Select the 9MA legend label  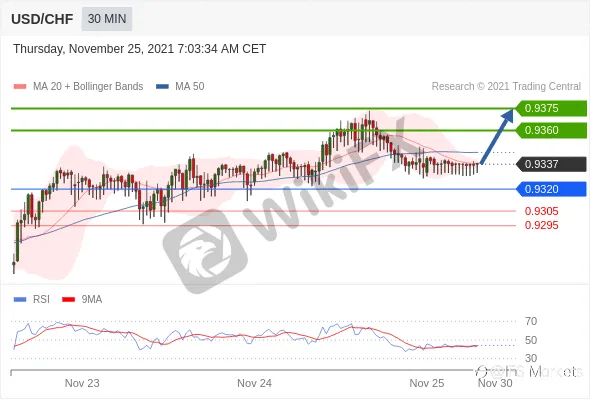[92, 299]
